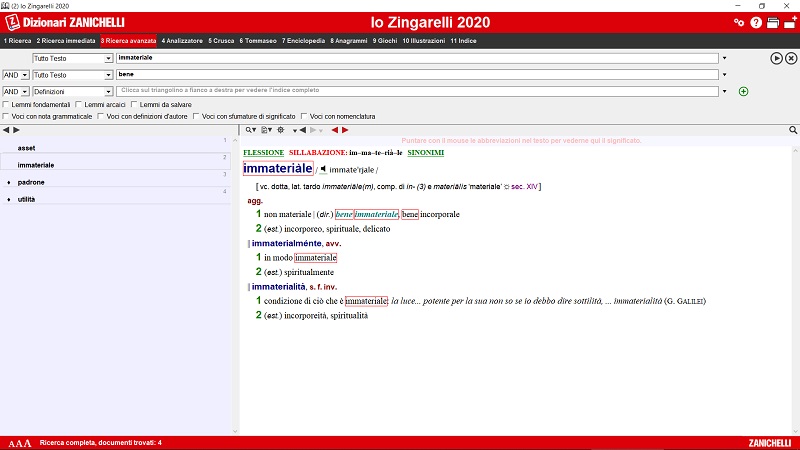Jump to next highlight with red right arrow
Viewport: 800px width, 450px height.
[x=345, y=130]
